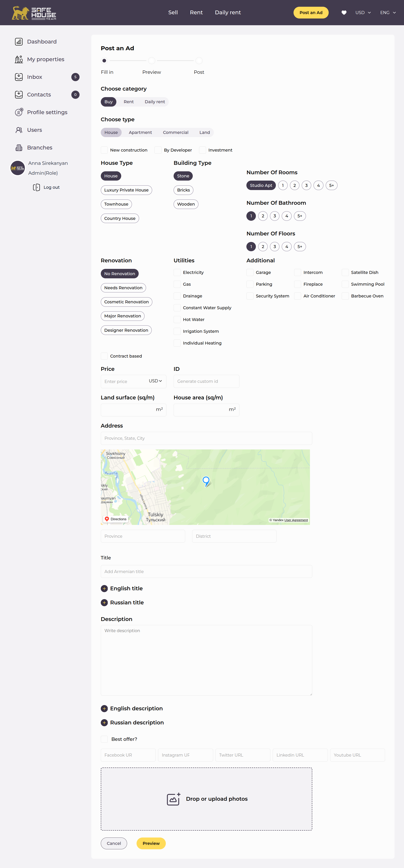Open the USD currency dropdown in header
The width and height of the screenshot is (404, 868).
tap(363, 12)
